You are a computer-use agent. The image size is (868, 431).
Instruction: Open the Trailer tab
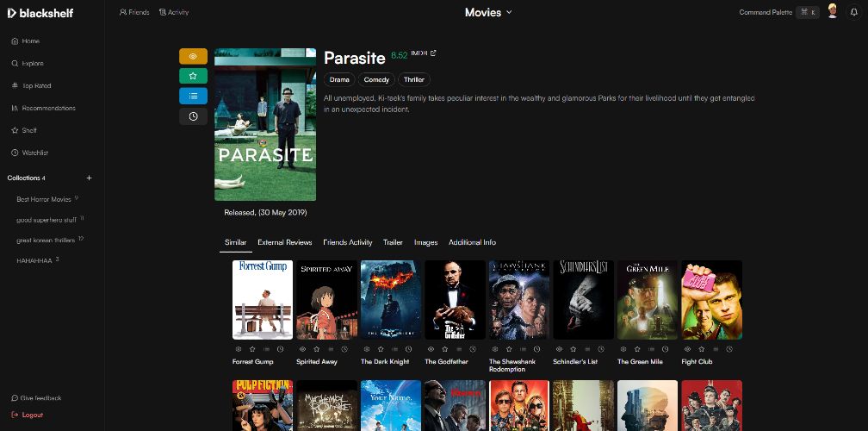[x=393, y=242]
